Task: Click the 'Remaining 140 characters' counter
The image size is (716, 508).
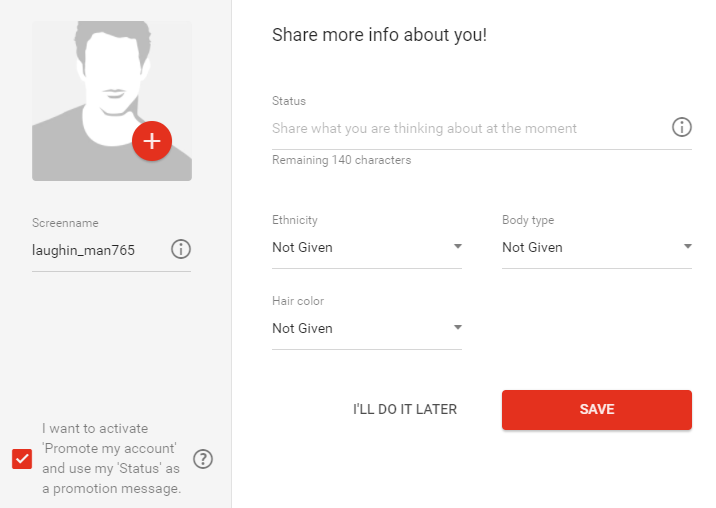Action: point(342,160)
